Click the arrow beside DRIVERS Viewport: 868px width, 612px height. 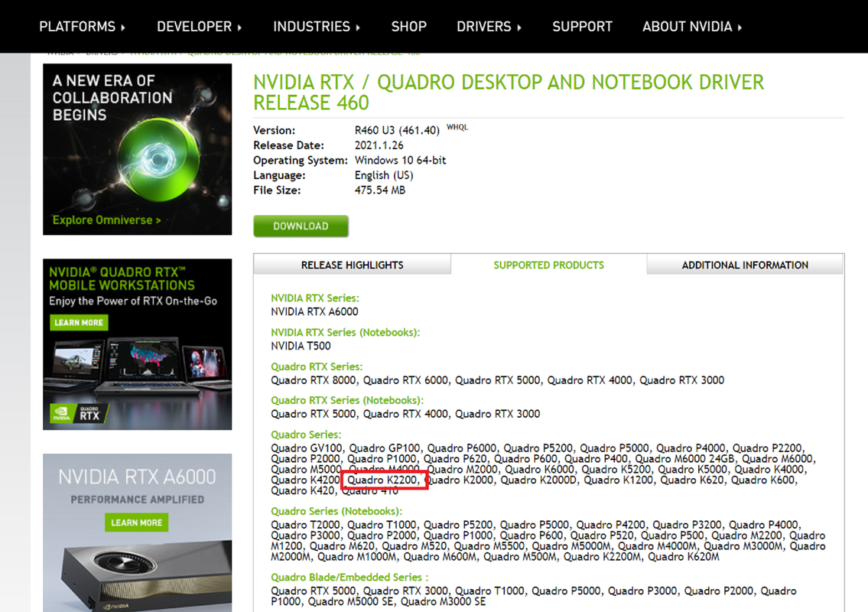tap(519, 27)
